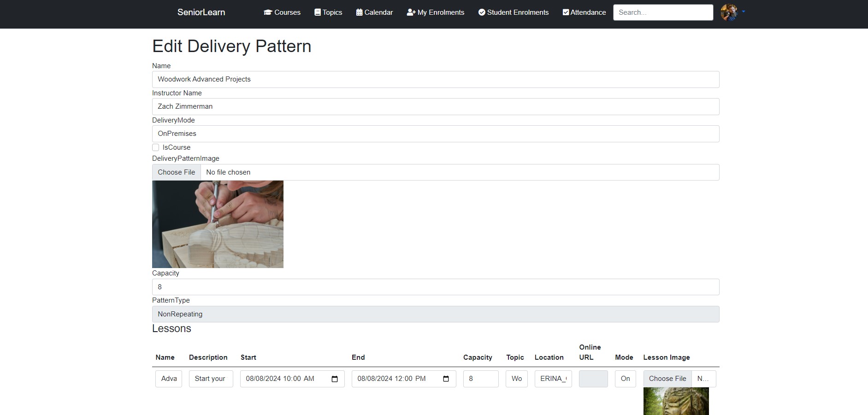Open date picker for lesson Start
The image size is (868, 415).
tap(335, 379)
